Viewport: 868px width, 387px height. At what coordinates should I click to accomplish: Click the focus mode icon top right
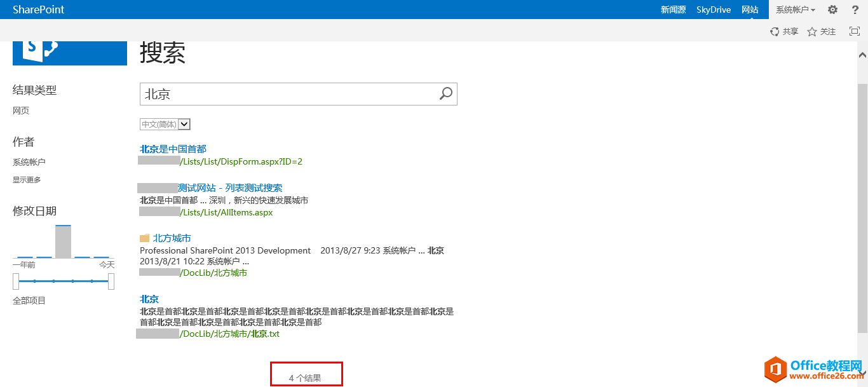click(x=854, y=31)
